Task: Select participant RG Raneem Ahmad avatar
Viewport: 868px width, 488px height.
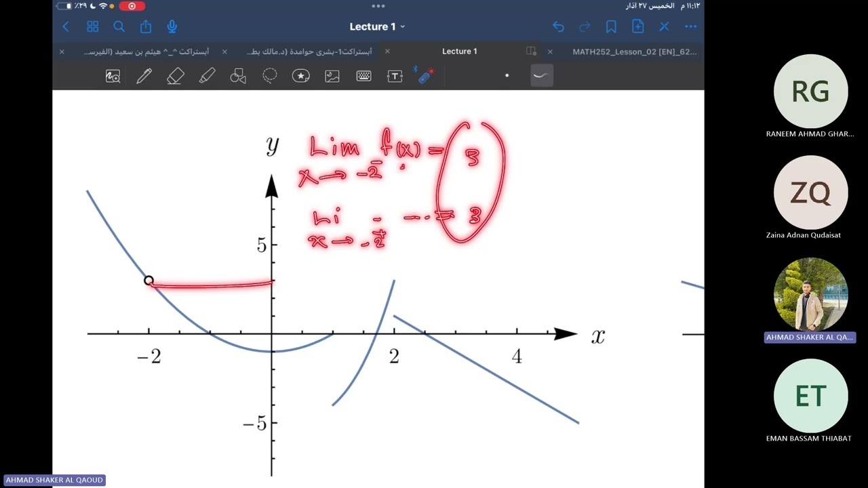Action: click(x=810, y=91)
